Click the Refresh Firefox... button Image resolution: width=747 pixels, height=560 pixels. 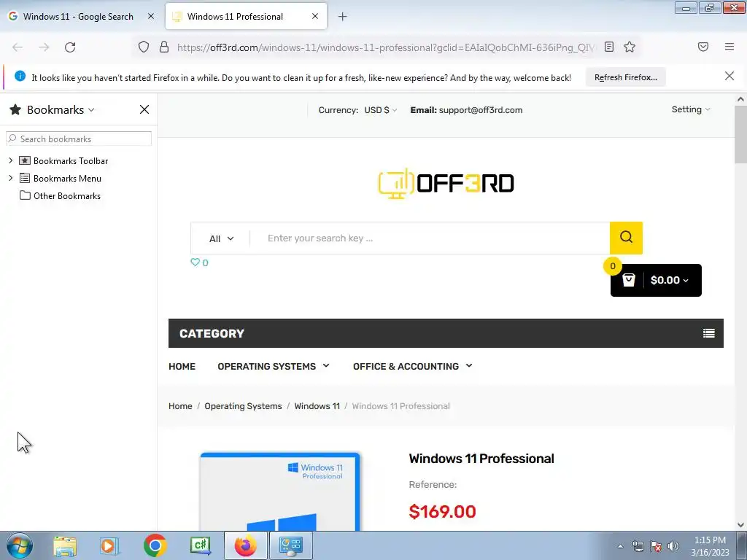tap(625, 77)
